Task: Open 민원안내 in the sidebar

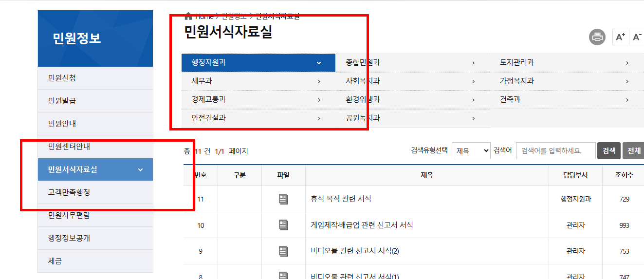Action: tap(95, 124)
